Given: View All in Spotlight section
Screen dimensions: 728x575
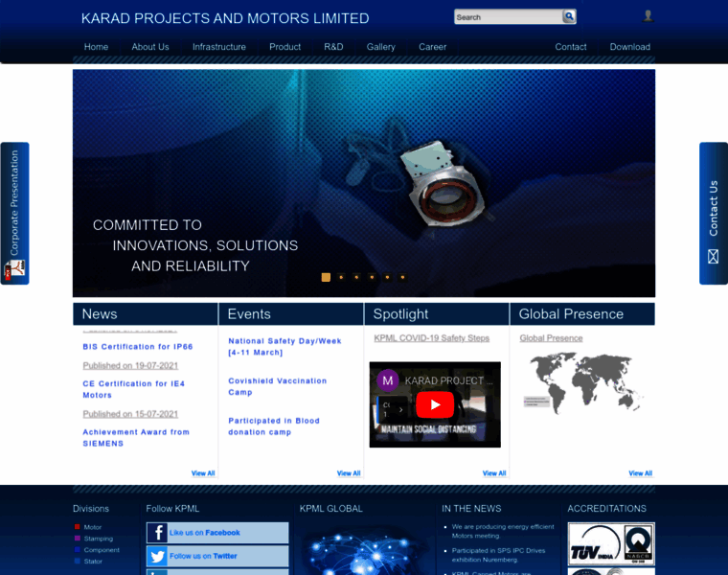Looking at the screenshot, I should pyautogui.click(x=494, y=473).
